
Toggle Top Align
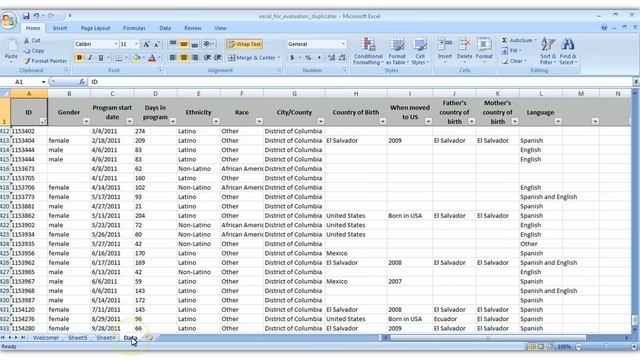(x=173, y=44)
